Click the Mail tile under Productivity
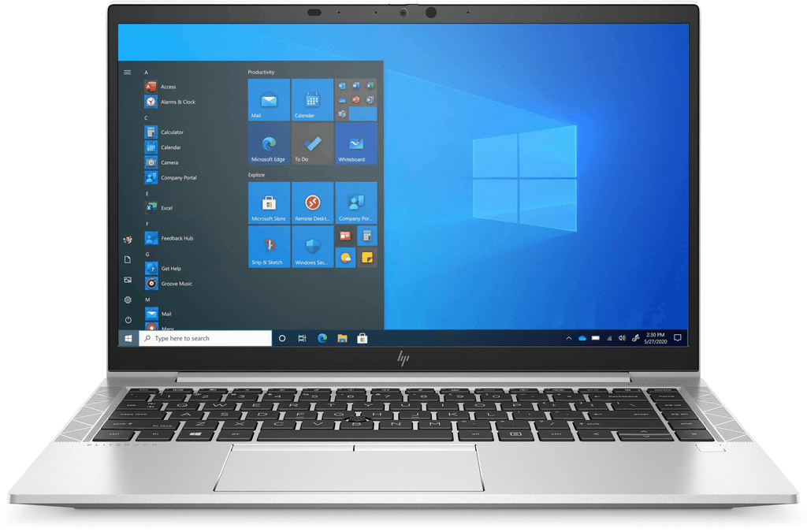Image resolution: width=807 pixels, height=532 pixels. click(269, 99)
